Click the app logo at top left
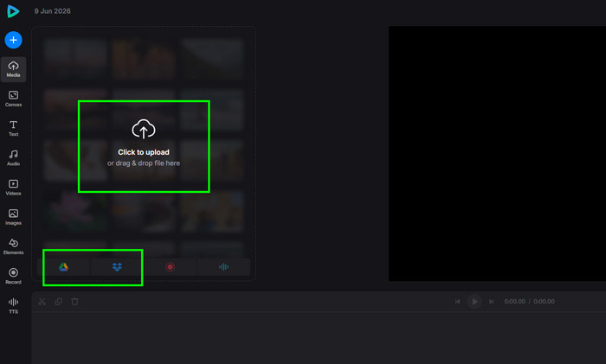 point(13,11)
